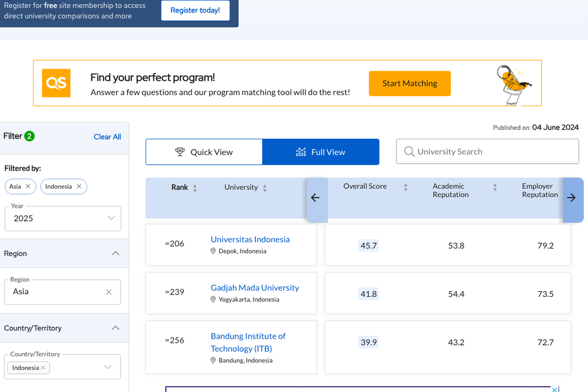588x392 pixels.
Task: Open the Gadjah Mada University link
Action: pyautogui.click(x=255, y=288)
